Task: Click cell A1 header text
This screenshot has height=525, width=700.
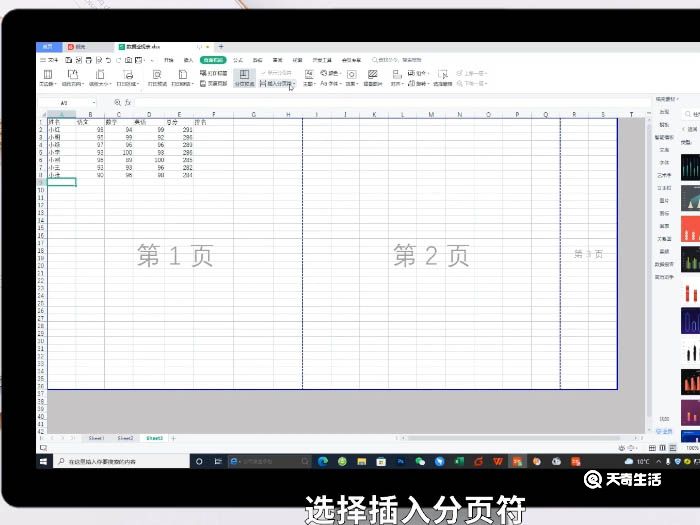Action: (x=54, y=122)
